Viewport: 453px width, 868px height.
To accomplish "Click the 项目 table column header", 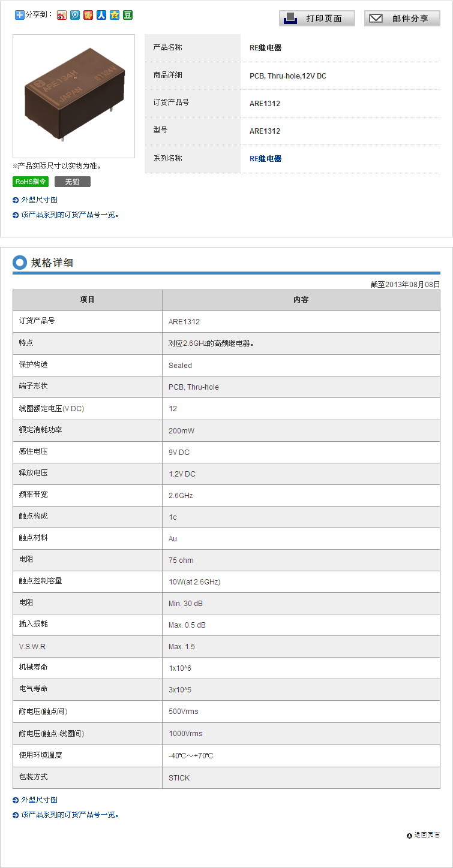I will coord(88,300).
